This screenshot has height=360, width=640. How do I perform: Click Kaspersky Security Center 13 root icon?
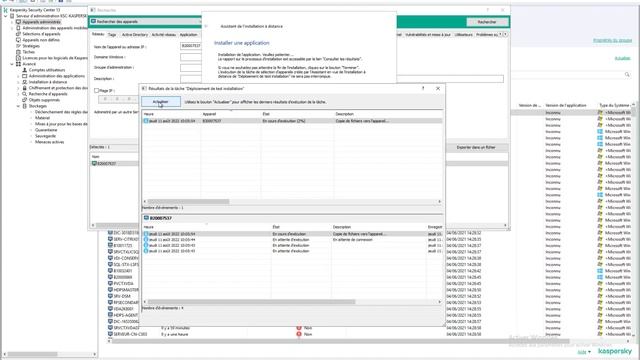[x=6, y=10]
